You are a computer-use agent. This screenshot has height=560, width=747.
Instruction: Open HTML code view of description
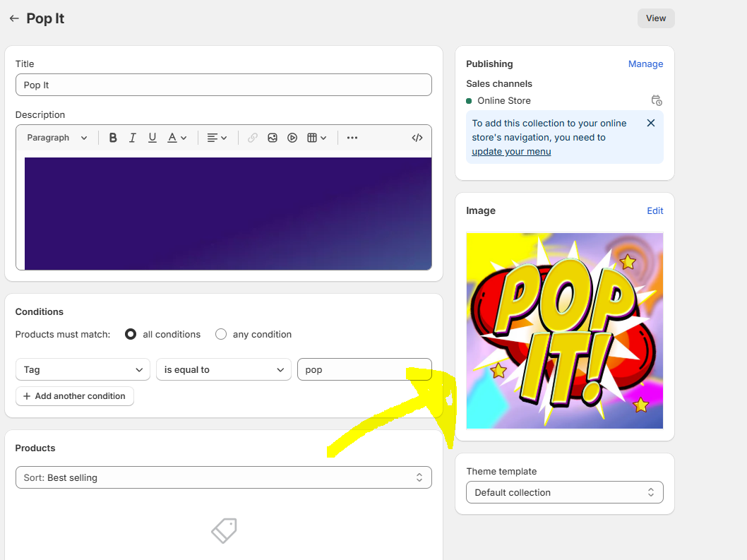pyautogui.click(x=417, y=138)
